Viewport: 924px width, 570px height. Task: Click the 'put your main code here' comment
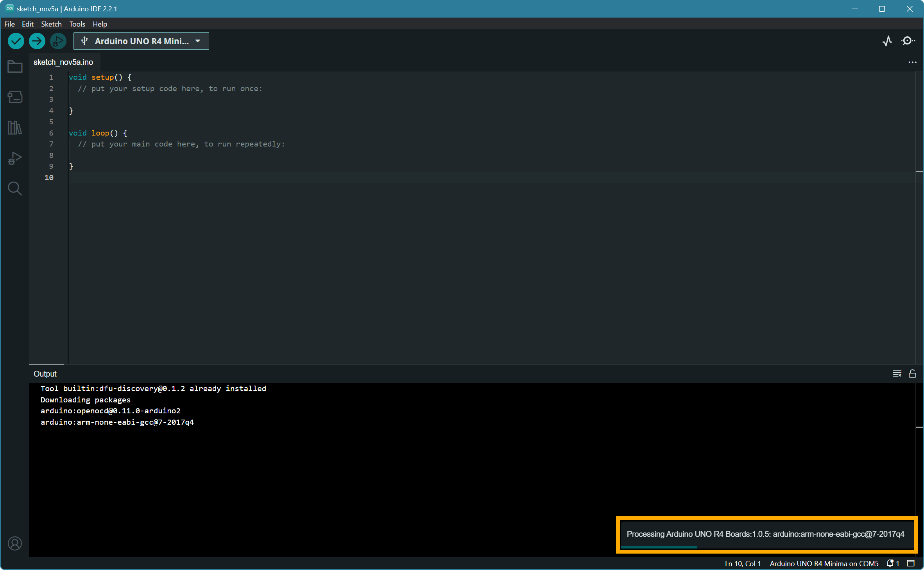tap(181, 144)
